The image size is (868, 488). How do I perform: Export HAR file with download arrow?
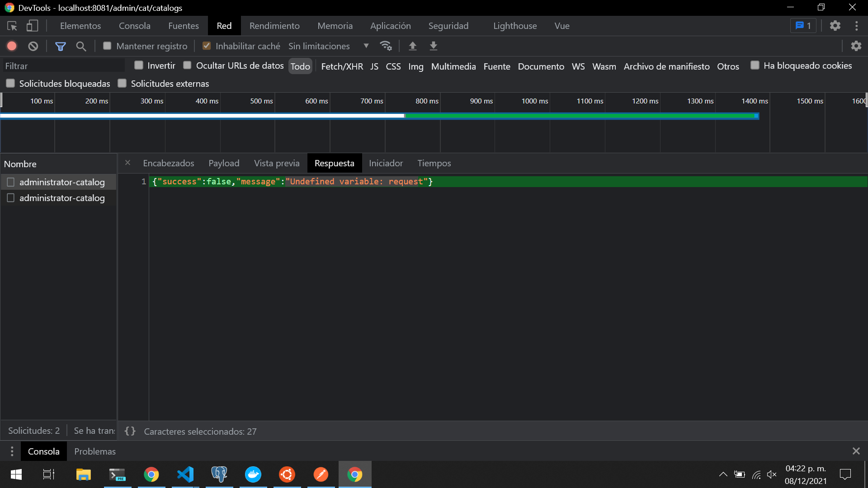[433, 46]
